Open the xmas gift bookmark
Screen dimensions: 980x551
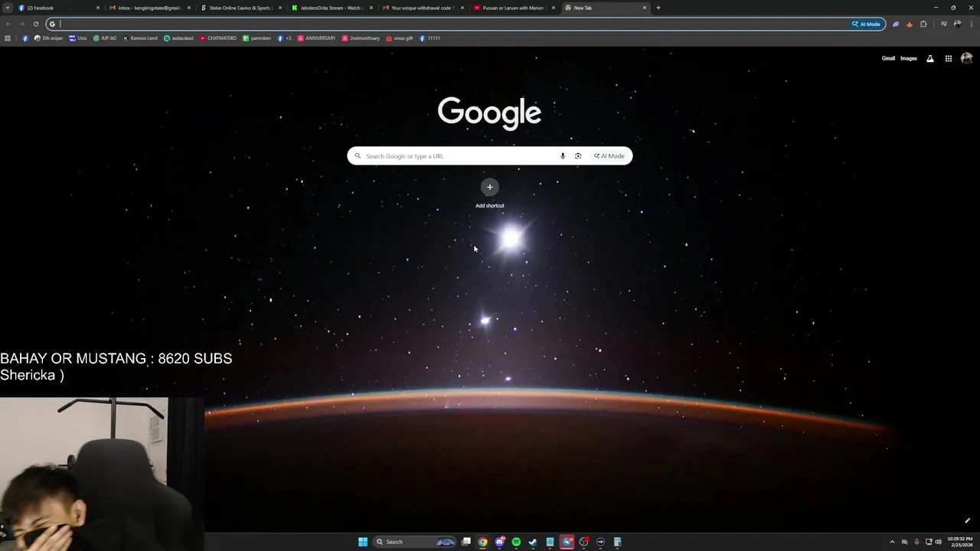400,38
